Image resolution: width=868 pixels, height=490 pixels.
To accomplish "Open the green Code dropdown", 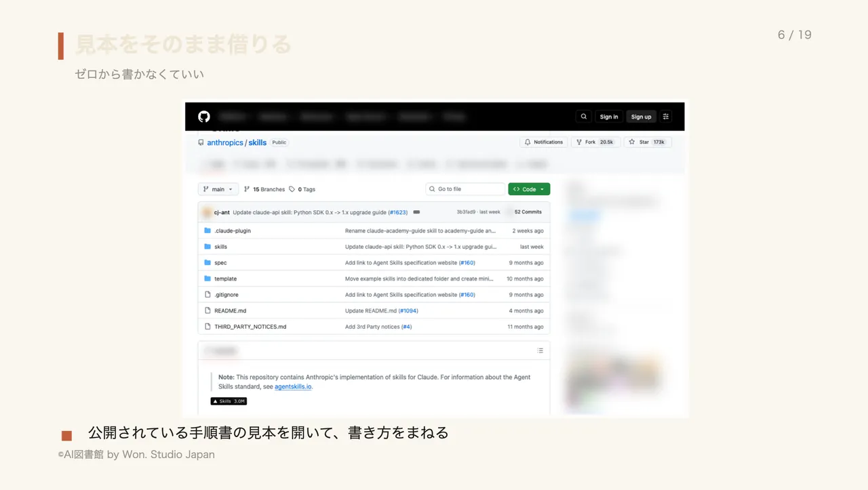I will click(x=529, y=189).
